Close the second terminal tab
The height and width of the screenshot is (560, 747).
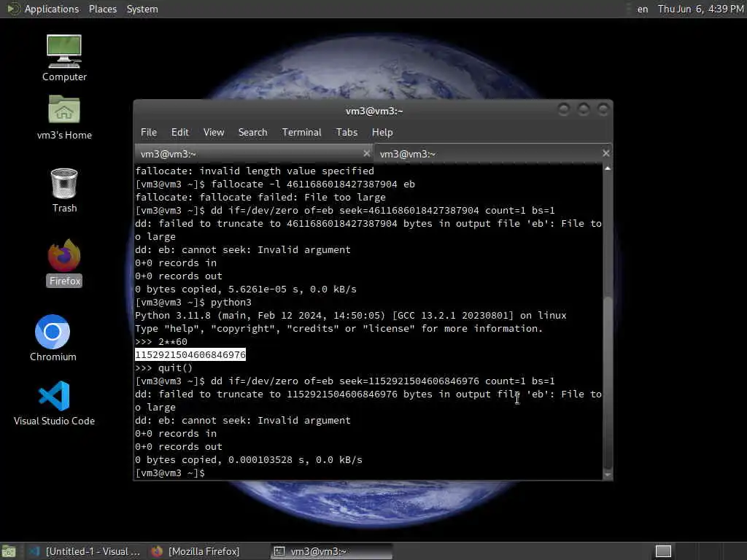coord(605,153)
